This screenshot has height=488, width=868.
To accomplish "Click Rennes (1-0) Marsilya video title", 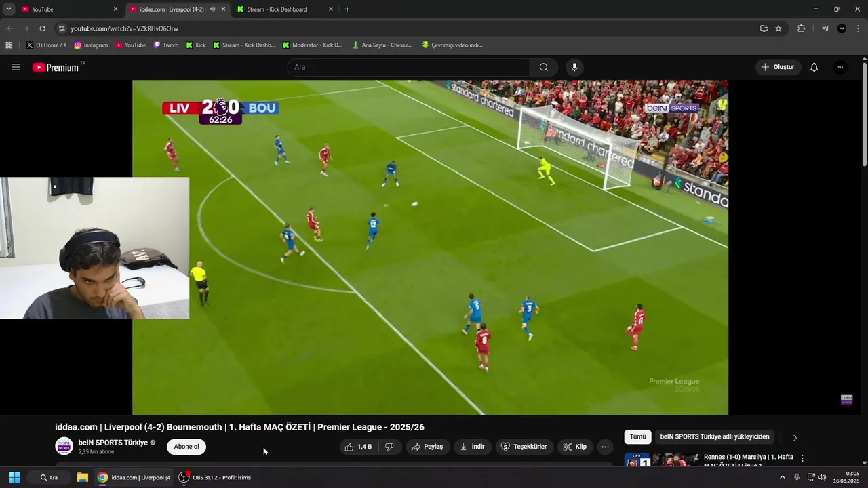I will (748, 460).
